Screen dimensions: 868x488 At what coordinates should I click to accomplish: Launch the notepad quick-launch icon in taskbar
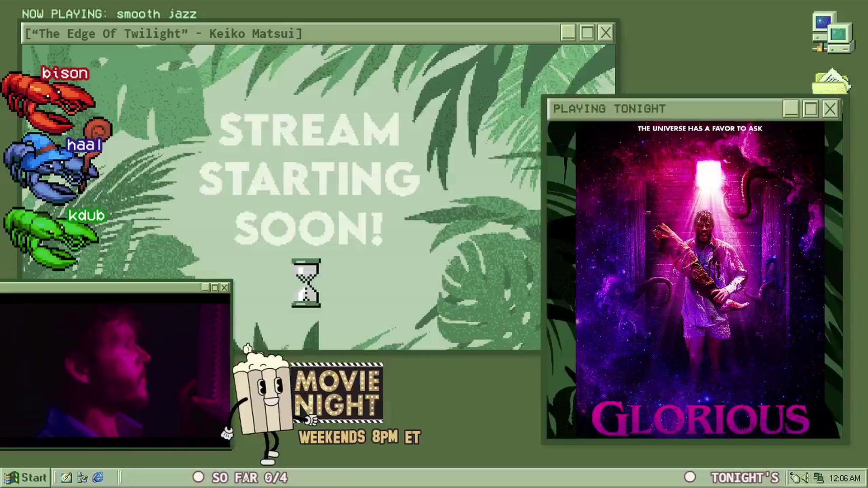[66, 478]
